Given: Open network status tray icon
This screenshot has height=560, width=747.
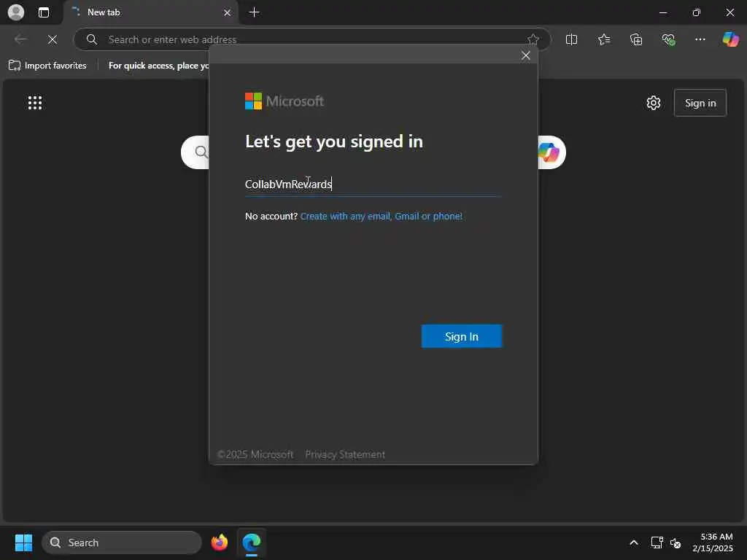Looking at the screenshot, I should coord(657,542).
